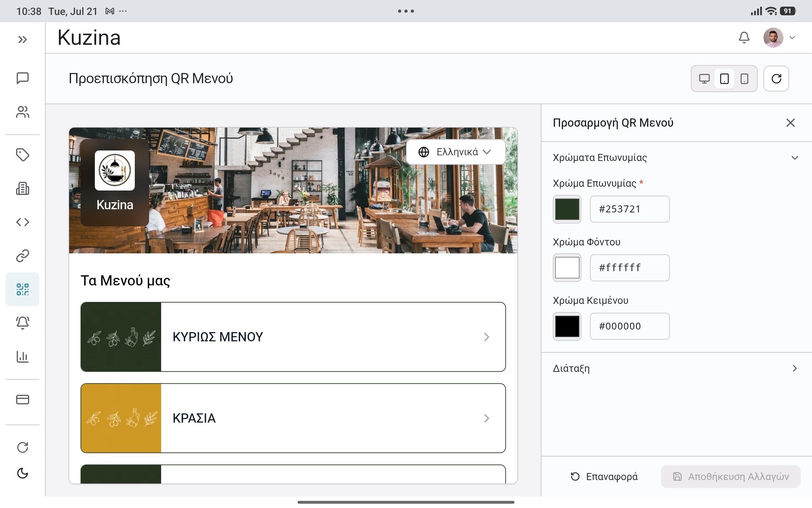Open the building sidebar icon
812x508 pixels.
point(23,189)
